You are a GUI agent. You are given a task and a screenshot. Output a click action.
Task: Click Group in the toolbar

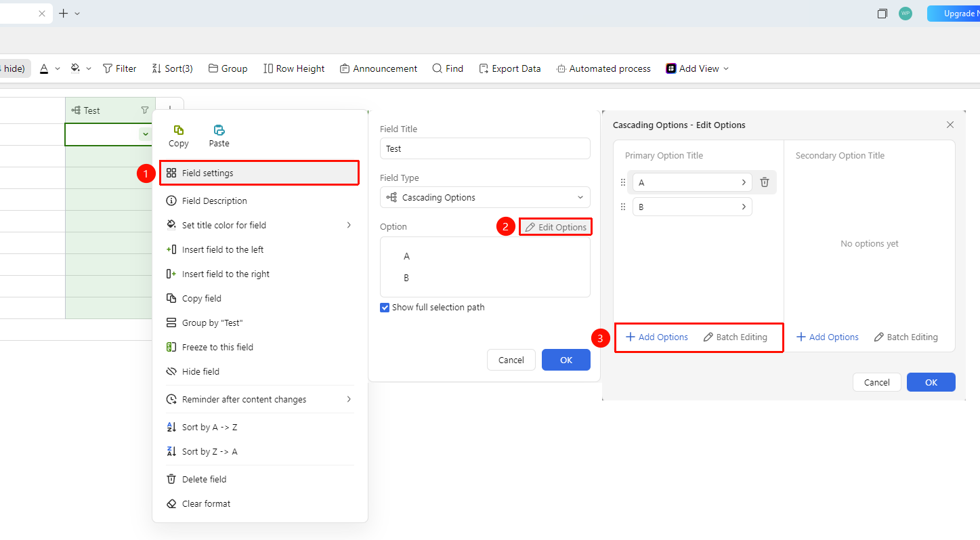point(228,68)
